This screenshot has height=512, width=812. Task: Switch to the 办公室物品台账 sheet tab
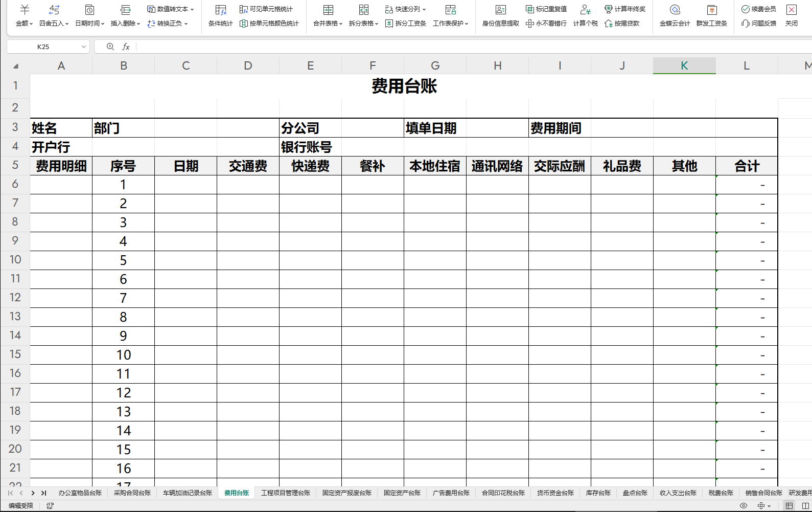[80, 493]
